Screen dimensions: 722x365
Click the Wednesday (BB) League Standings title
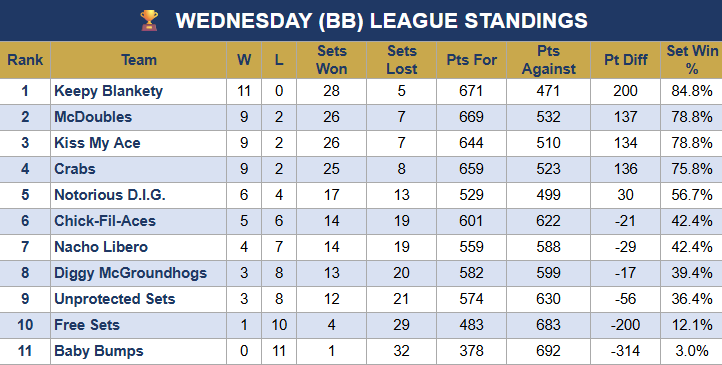tap(382, 21)
